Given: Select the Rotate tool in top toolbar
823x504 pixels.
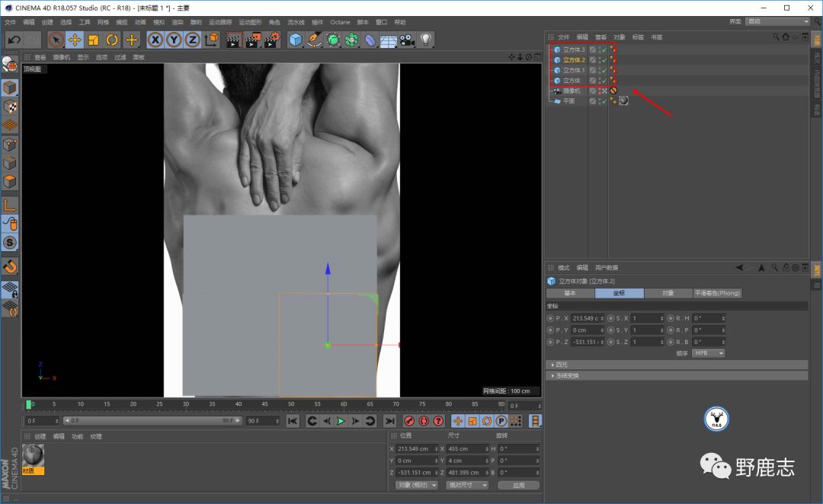Looking at the screenshot, I should [112, 40].
